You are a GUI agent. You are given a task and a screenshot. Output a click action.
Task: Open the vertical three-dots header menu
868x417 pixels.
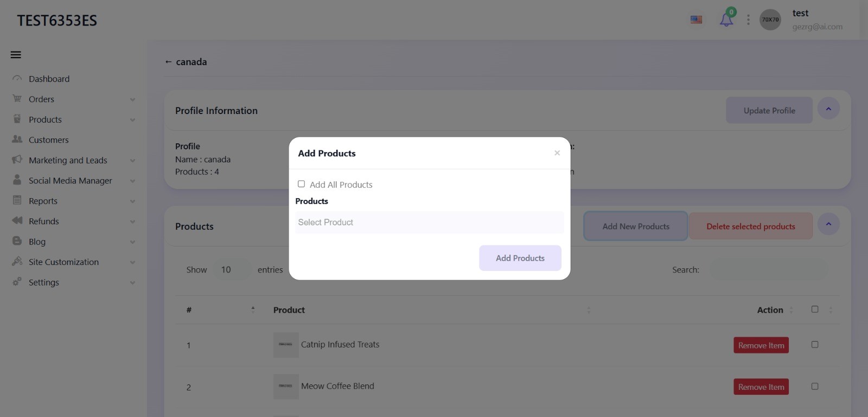[x=749, y=20]
